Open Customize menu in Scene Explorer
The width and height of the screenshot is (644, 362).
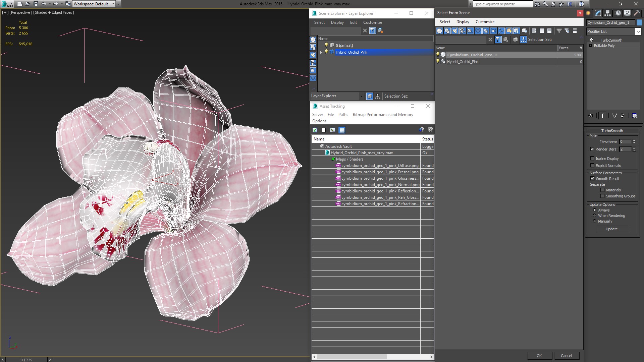(372, 22)
